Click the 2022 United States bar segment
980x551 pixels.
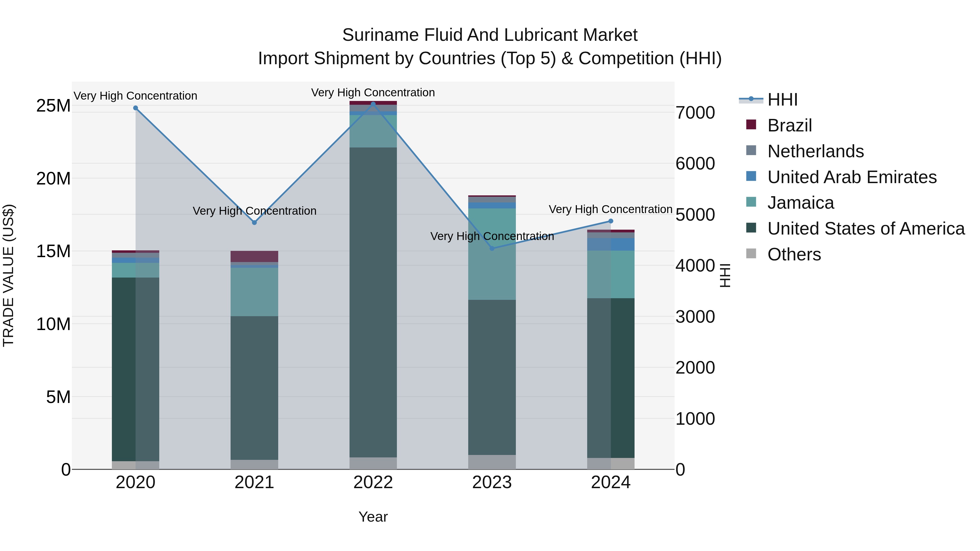click(373, 302)
